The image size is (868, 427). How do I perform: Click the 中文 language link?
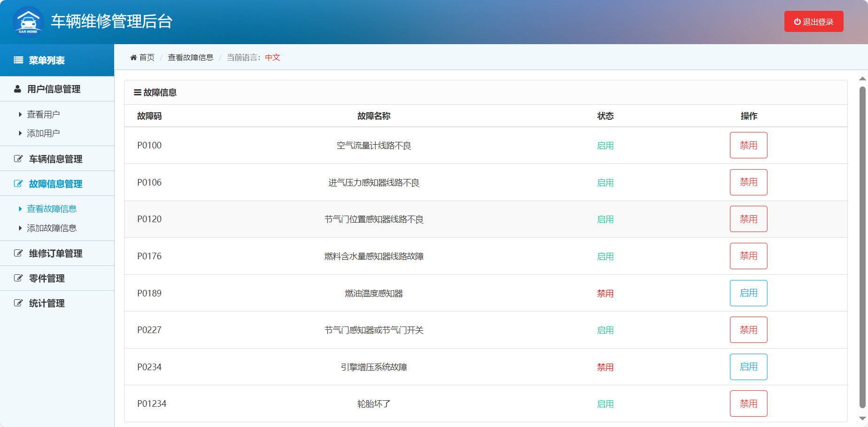click(272, 57)
